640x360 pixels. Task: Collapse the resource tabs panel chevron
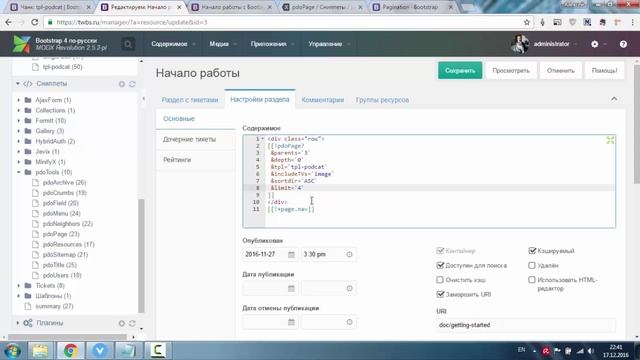click(614, 99)
